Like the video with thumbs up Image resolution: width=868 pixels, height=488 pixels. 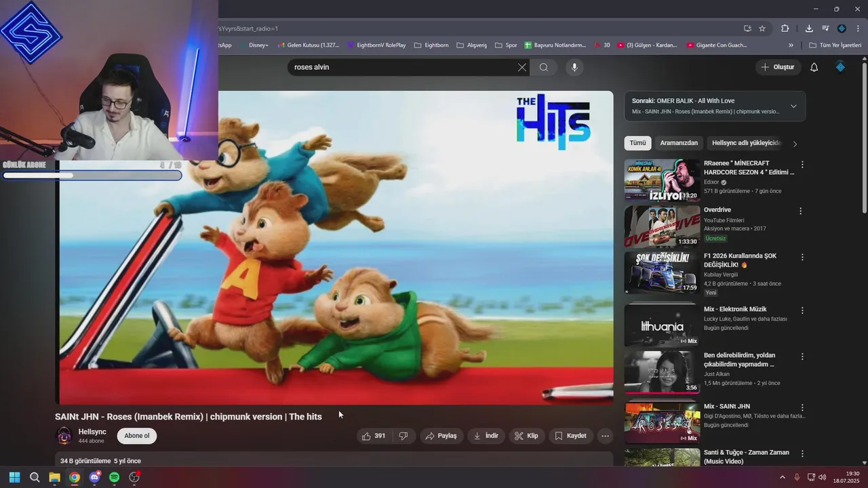[374, 436]
